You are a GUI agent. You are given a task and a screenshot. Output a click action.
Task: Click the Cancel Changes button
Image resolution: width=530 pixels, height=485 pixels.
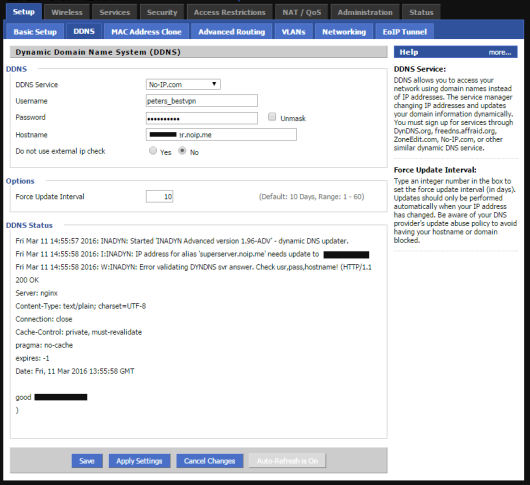click(210, 461)
